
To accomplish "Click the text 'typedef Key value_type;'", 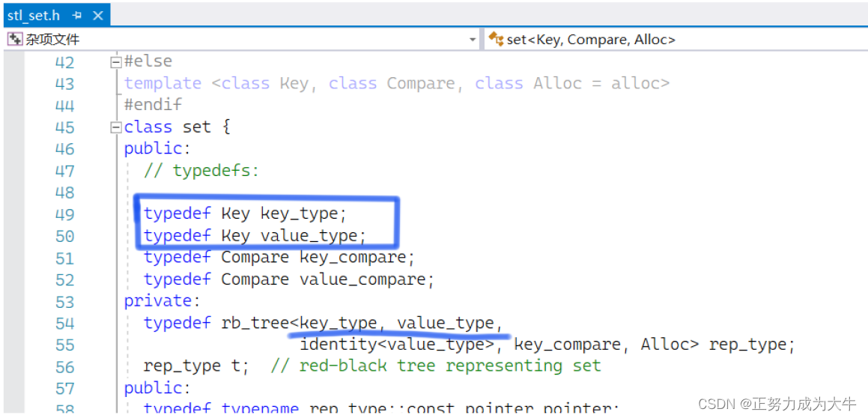I will (255, 236).
